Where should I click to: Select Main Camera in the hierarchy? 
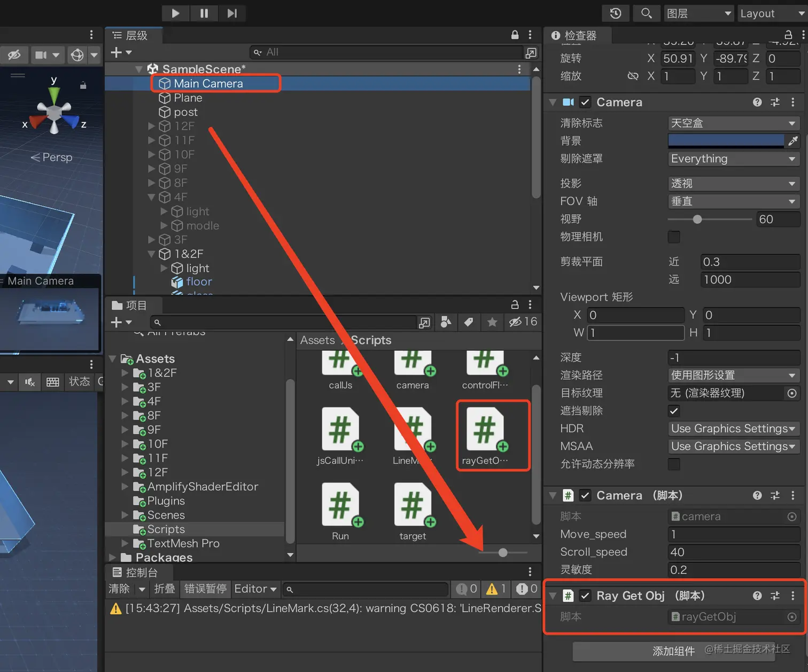208,83
